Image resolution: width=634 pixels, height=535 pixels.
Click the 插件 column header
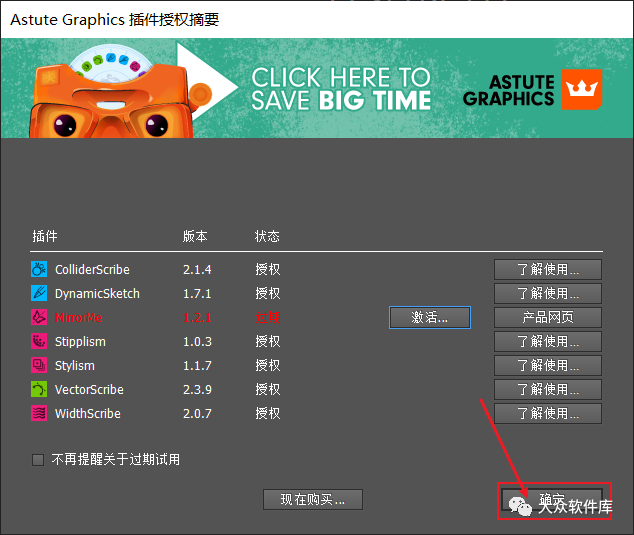point(45,236)
